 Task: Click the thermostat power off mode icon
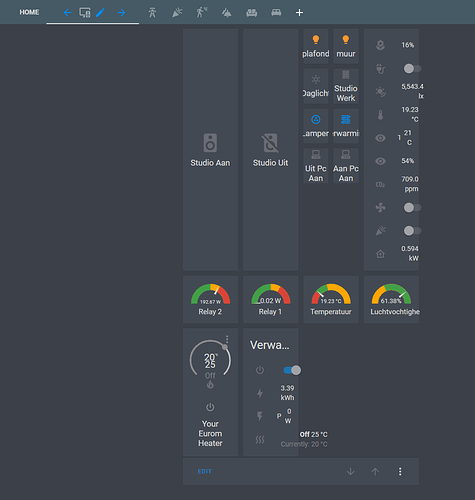click(210, 407)
